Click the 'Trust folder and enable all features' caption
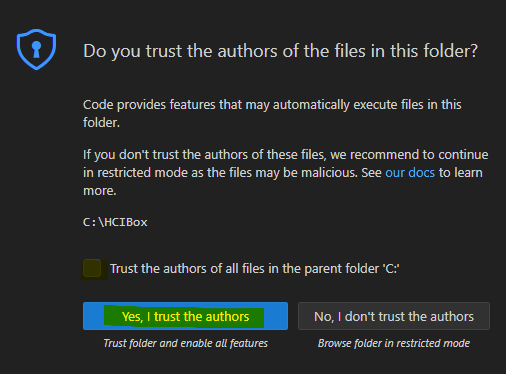This screenshot has width=506, height=374. [185, 343]
